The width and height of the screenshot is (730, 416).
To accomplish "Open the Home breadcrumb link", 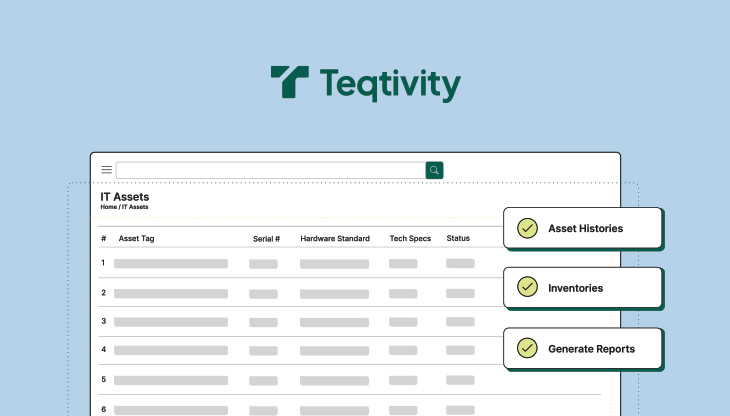I will (108, 207).
